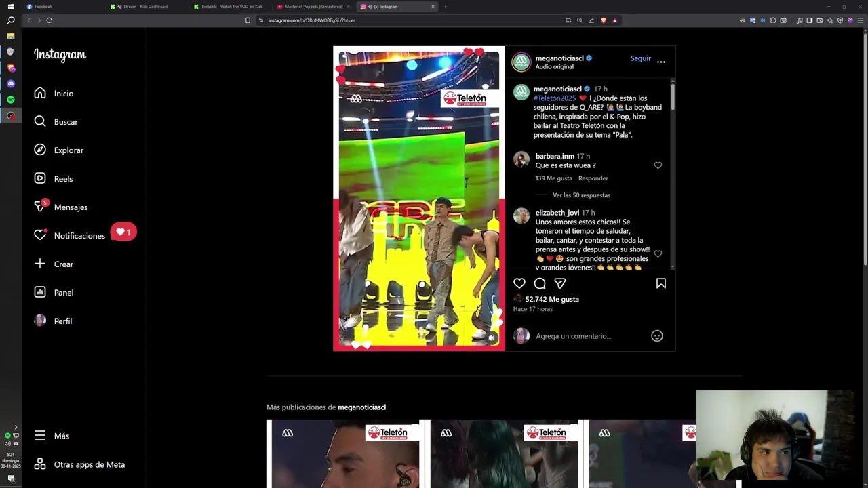Open meganoticiascl profile from post header

(x=559, y=58)
